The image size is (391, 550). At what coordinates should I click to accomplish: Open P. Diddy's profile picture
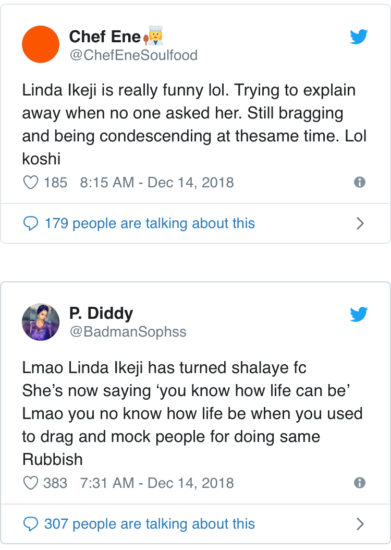41,322
